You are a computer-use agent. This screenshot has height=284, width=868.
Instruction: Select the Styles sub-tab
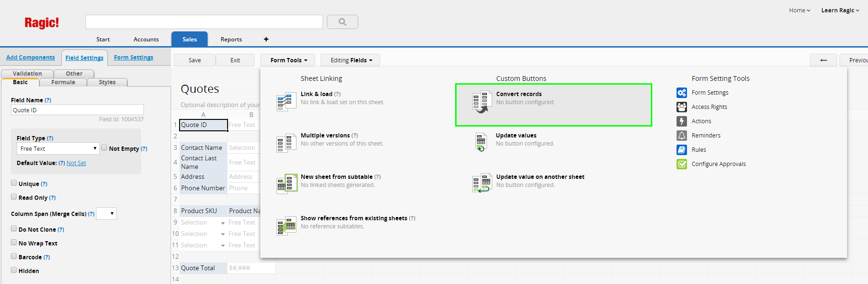[107, 82]
